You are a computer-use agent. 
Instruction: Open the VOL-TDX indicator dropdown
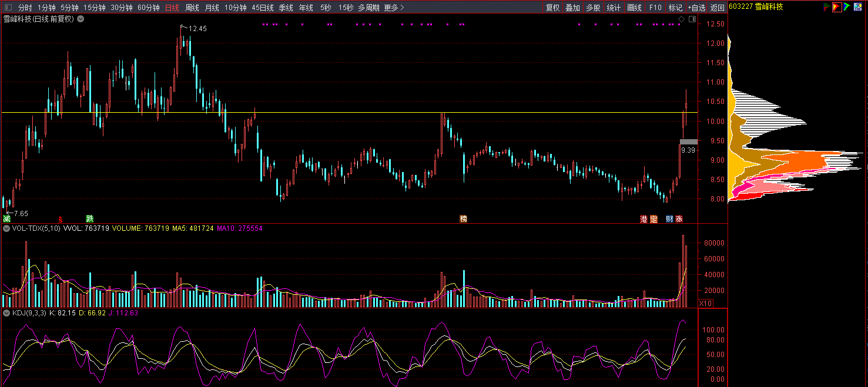coord(6,228)
